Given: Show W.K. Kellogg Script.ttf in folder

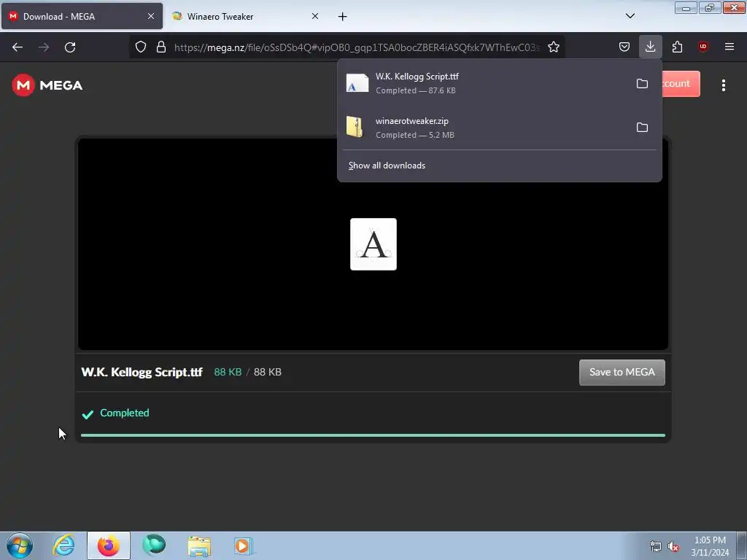Looking at the screenshot, I should (x=642, y=83).
